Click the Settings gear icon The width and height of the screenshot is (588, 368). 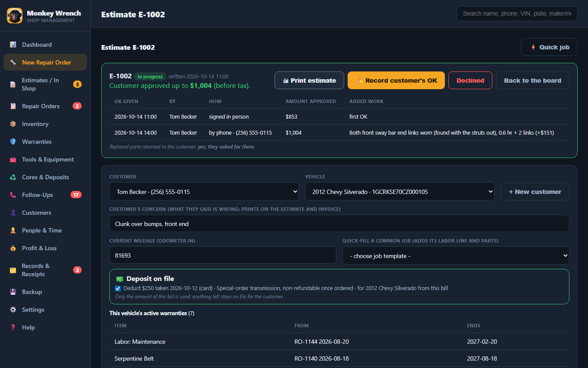pyautogui.click(x=13, y=310)
